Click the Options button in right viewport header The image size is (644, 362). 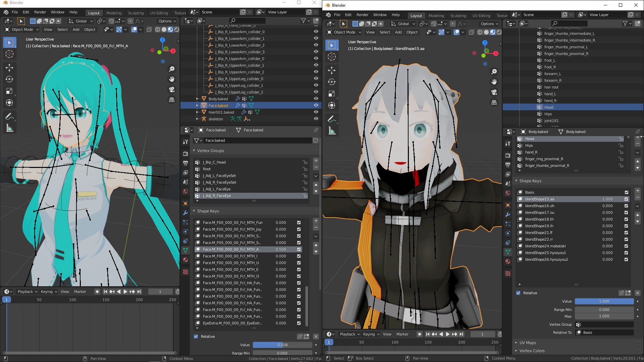[489, 24]
